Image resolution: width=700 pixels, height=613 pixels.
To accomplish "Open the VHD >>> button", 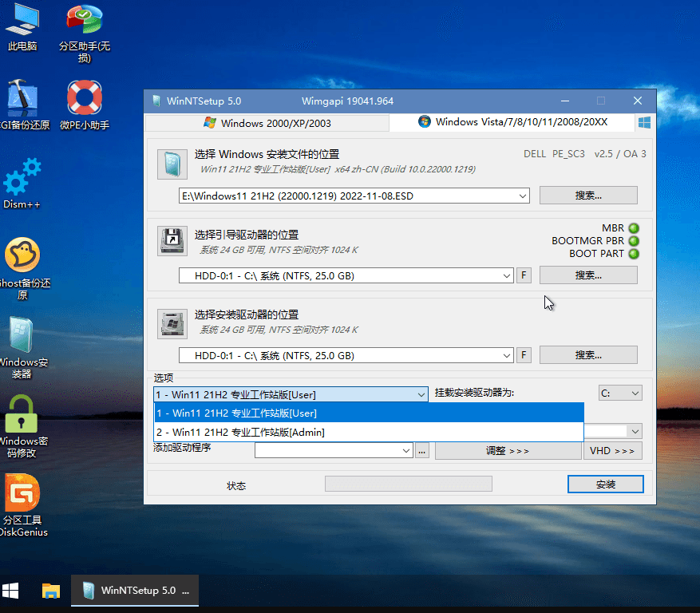I will point(612,451).
